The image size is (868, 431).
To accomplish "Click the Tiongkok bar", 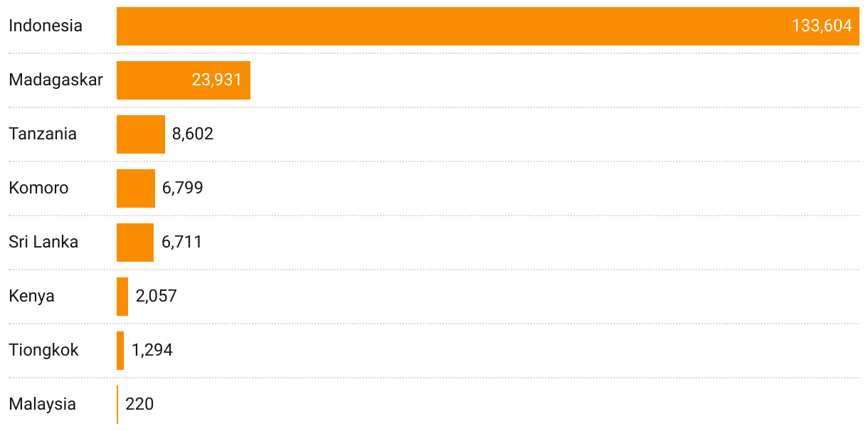I will click(x=120, y=351).
